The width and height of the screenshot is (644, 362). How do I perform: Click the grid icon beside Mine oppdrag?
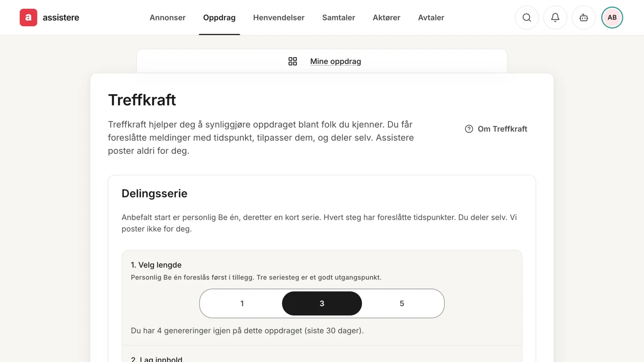point(292,61)
